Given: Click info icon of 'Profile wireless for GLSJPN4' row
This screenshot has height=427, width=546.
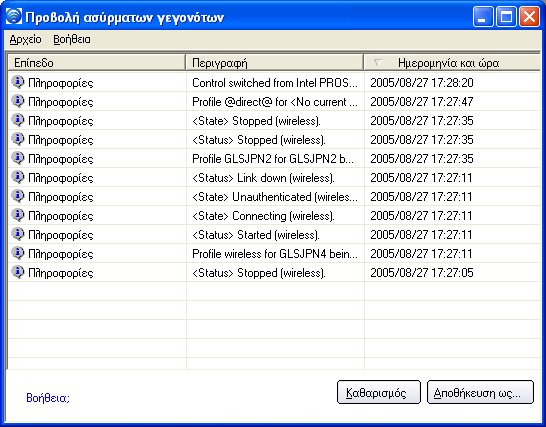Looking at the screenshot, I should pyautogui.click(x=17, y=253).
